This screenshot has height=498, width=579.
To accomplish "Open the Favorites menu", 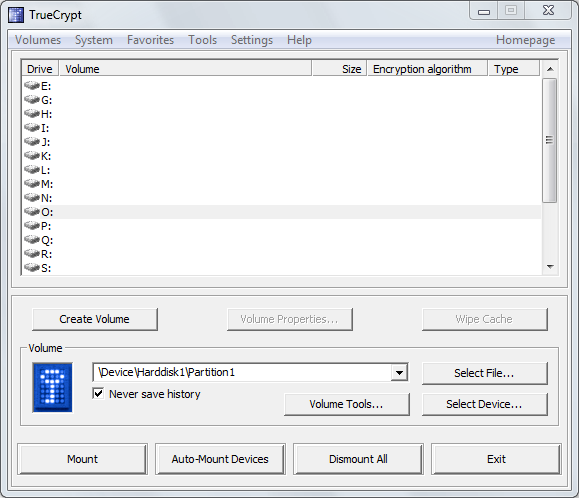I will click(150, 40).
